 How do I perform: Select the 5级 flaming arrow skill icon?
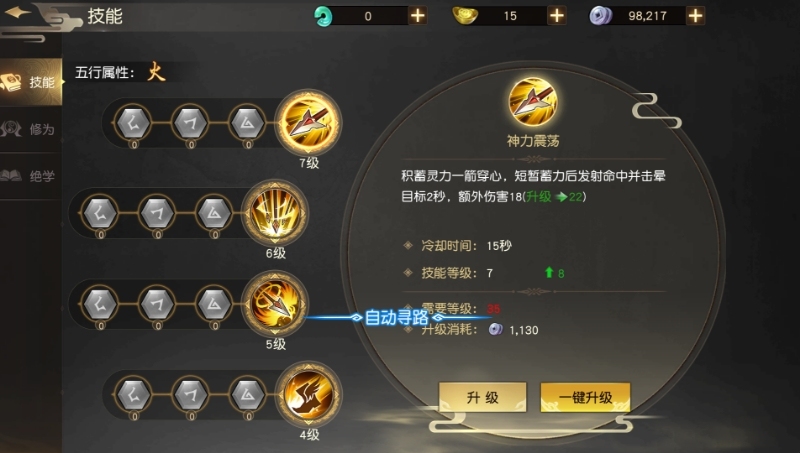click(x=275, y=304)
